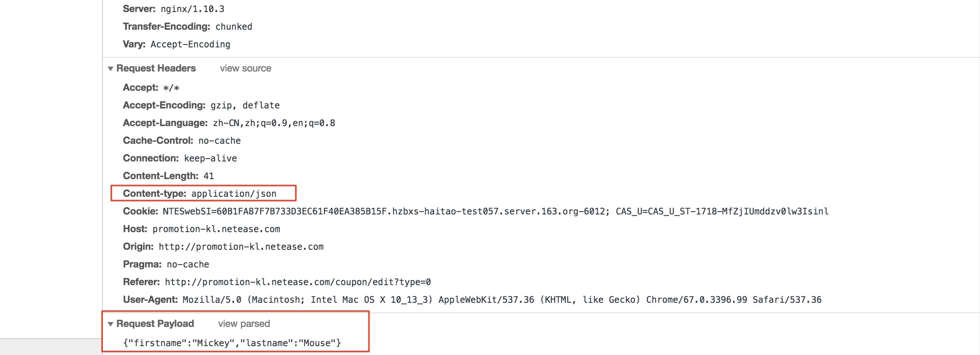Click the Transfer-Encoding chunked row

coord(188,27)
